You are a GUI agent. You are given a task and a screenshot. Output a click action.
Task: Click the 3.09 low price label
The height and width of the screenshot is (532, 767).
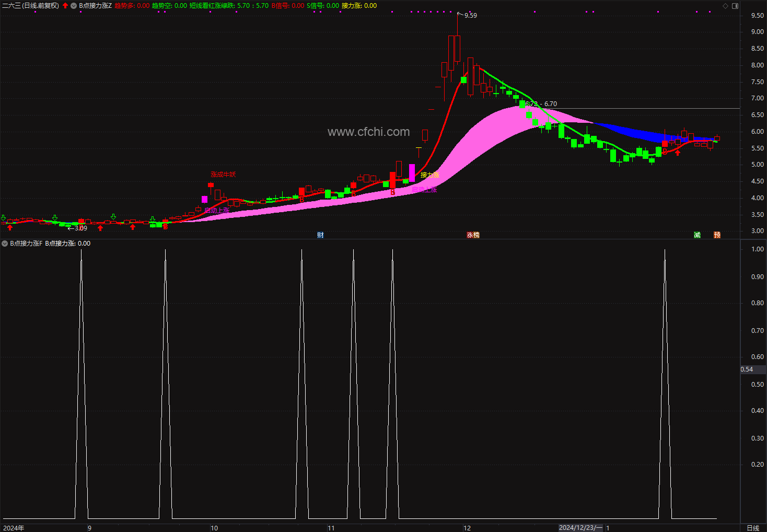point(81,228)
